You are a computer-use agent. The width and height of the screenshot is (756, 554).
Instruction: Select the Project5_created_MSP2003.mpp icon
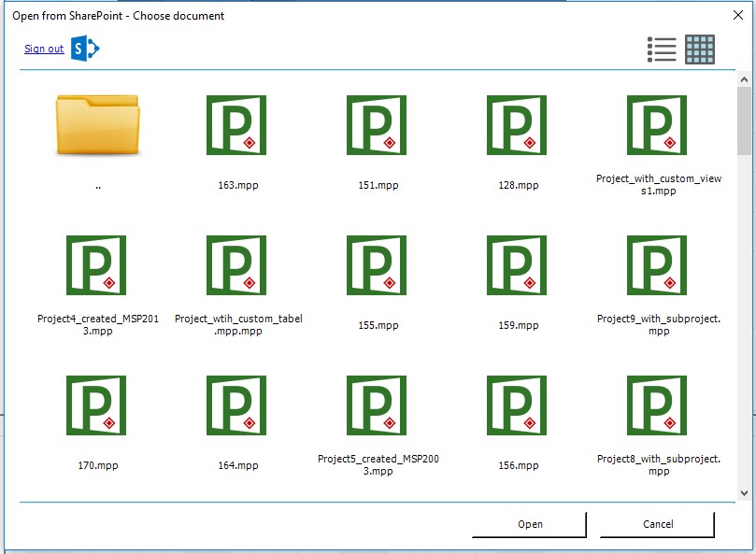(377, 405)
